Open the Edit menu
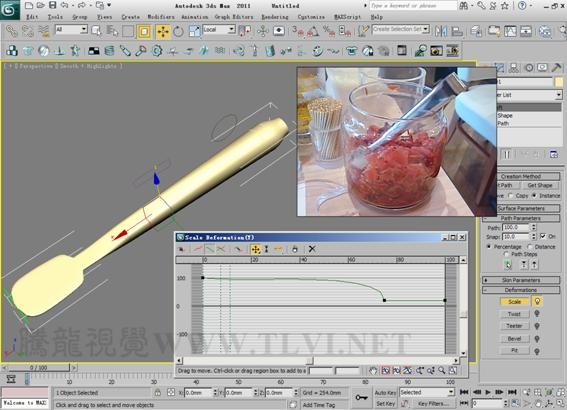The height and width of the screenshot is (410, 567). click(32, 17)
